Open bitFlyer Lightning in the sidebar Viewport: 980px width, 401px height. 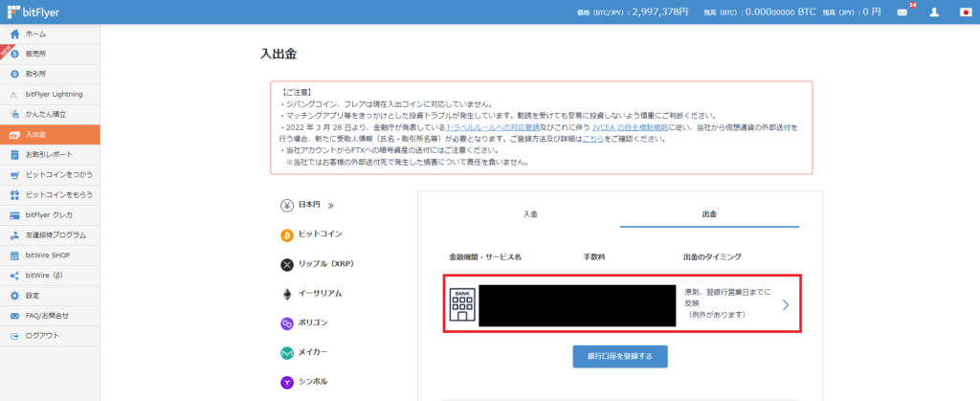tap(54, 94)
